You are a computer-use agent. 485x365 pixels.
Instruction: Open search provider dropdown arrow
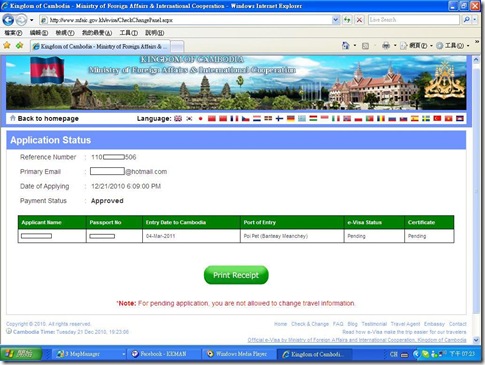(x=475, y=20)
